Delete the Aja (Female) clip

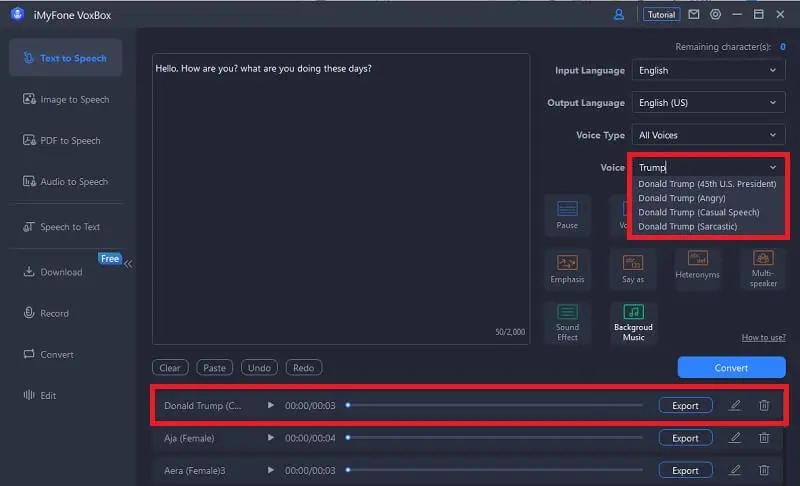click(x=764, y=438)
